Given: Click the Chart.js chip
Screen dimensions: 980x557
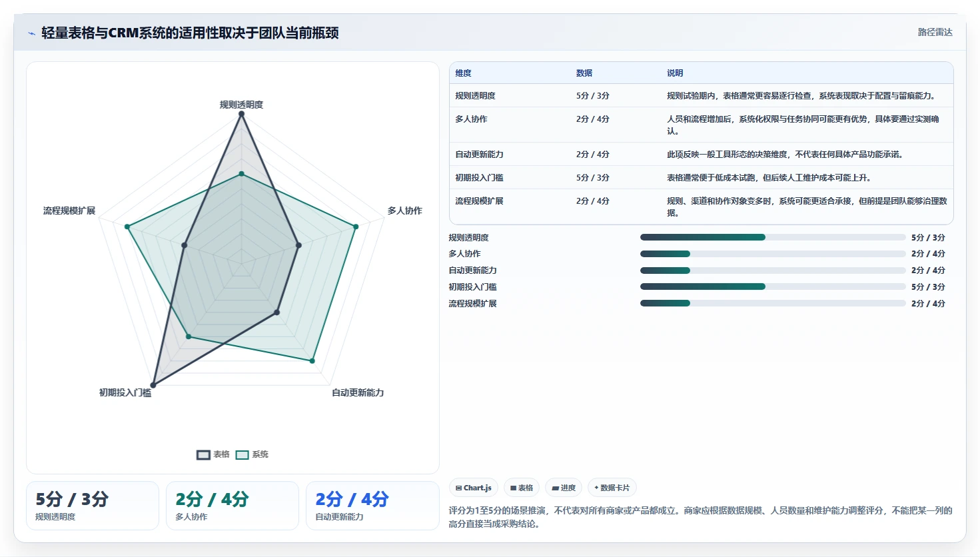Looking at the screenshot, I should pyautogui.click(x=474, y=488).
